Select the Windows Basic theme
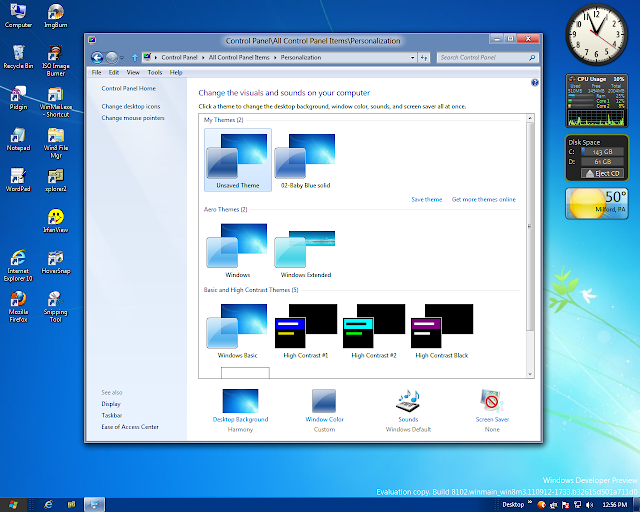 [238, 330]
